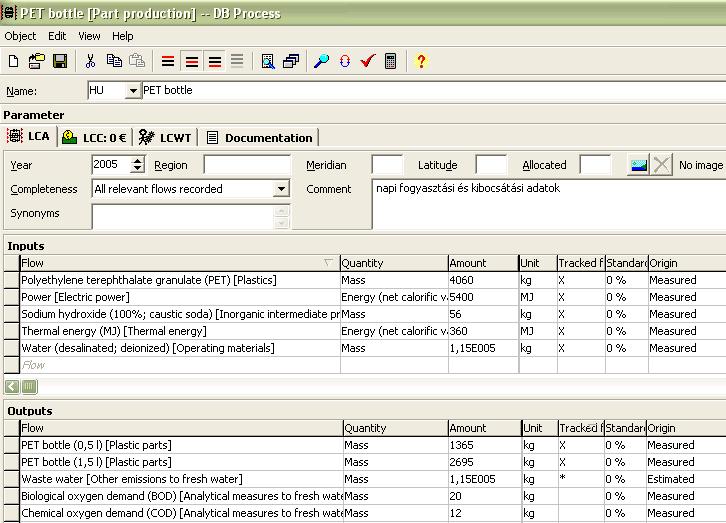Viewport: 726px width, 523px height.
Task: Switch to the LCA tab
Action: coord(29,137)
